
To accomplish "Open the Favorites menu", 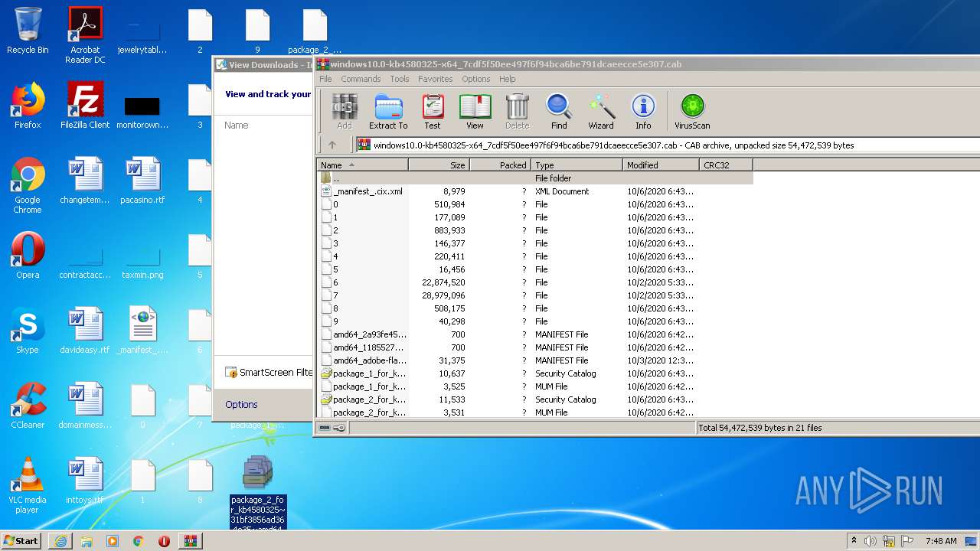I will [x=435, y=79].
